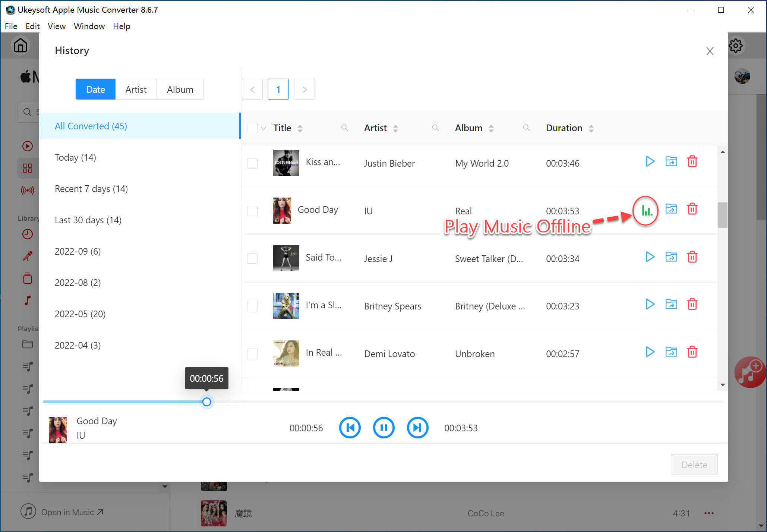Click the play offline icon for Good Day

click(645, 210)
